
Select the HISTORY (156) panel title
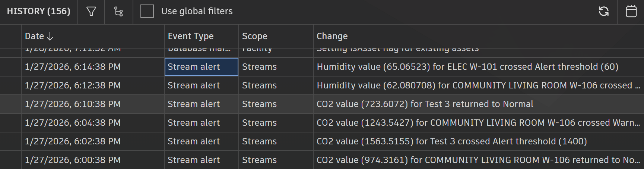coord(39,12)
